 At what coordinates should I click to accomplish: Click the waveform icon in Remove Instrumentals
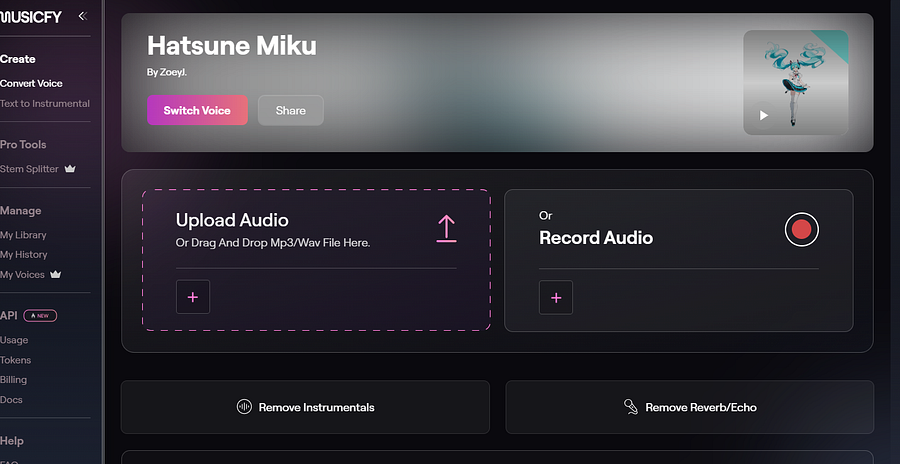[x=245, y=407]
